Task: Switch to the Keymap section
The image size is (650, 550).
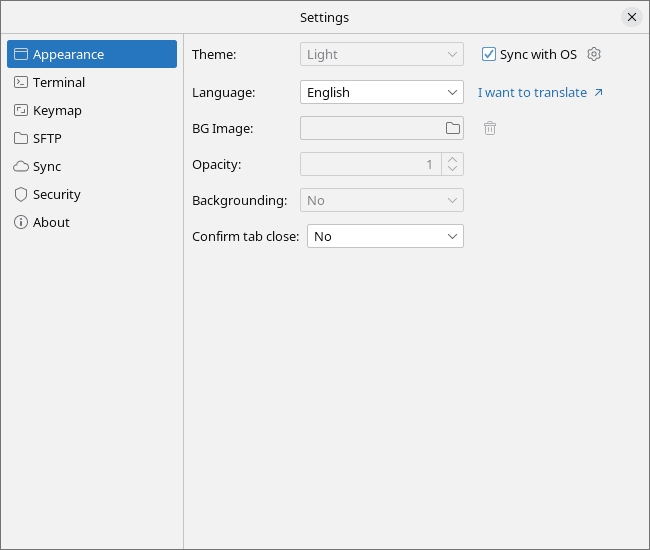Action: [x=92, y=110]
